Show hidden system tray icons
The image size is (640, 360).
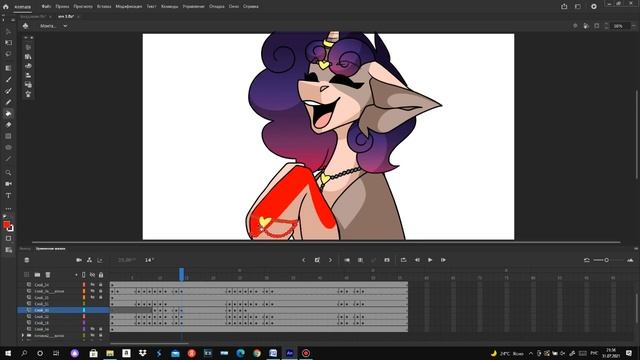[x=531, y=353]
